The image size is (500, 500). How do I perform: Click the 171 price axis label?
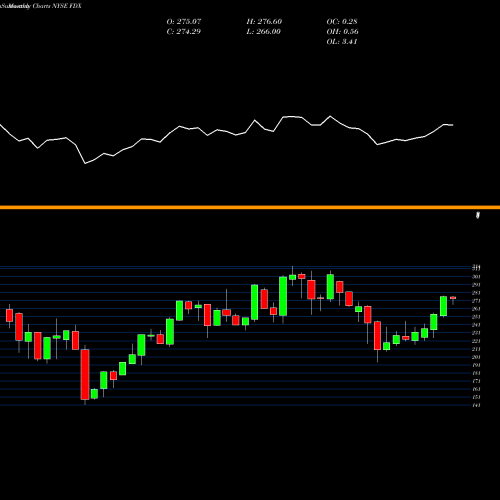click(476, 381)
